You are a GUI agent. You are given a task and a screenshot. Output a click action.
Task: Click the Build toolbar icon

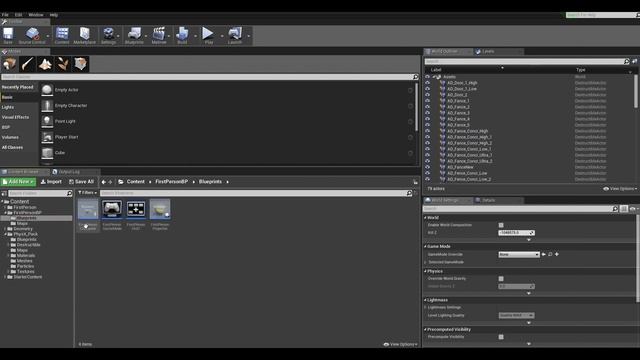point(182,34)
